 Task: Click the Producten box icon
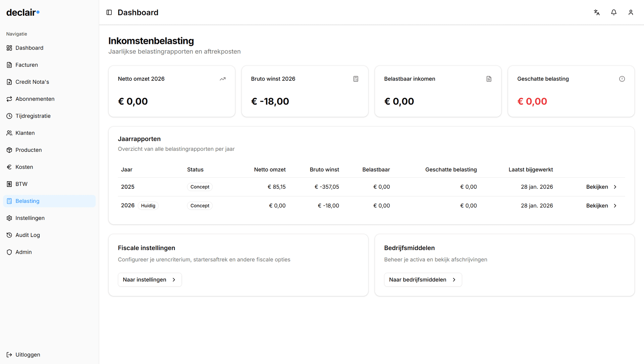[9, 150]
